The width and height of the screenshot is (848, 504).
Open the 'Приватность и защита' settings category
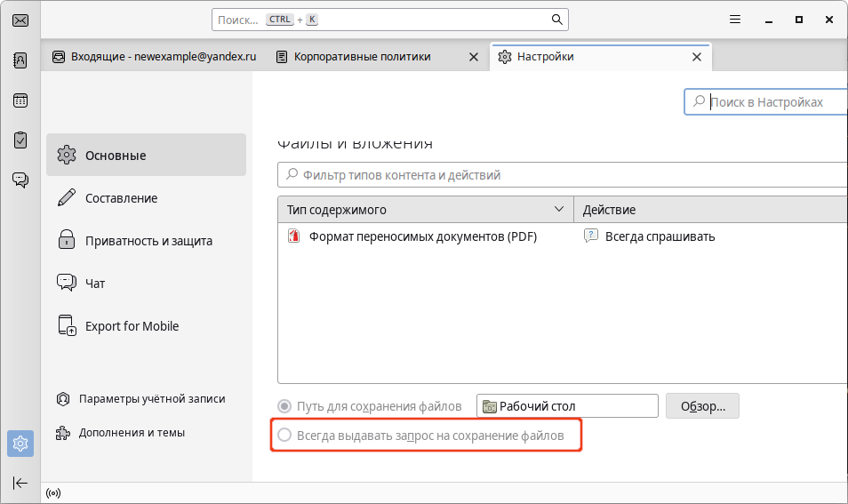click(x=148, y=241)
